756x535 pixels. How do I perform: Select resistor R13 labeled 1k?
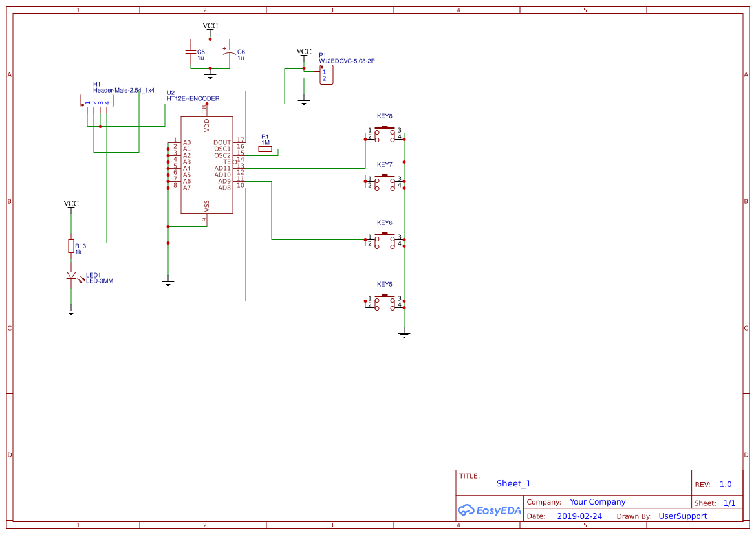[70, 246]
